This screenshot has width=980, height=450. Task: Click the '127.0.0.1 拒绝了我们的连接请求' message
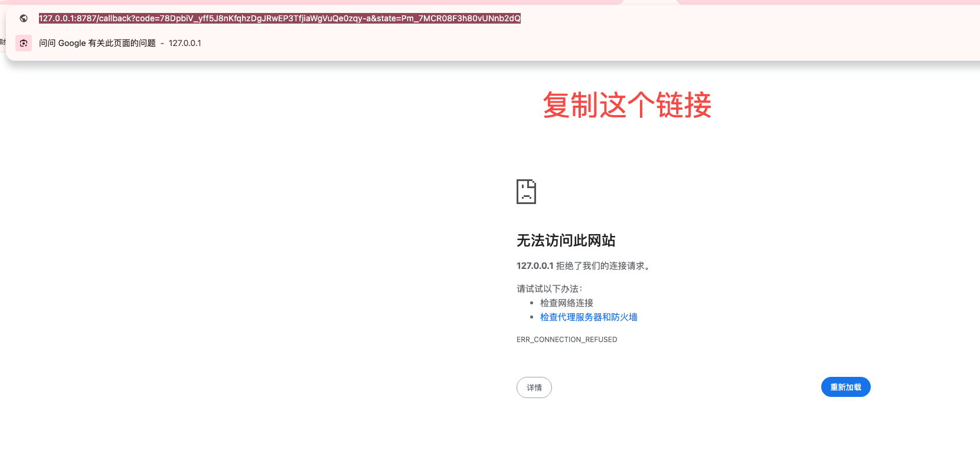pos(584,266)
